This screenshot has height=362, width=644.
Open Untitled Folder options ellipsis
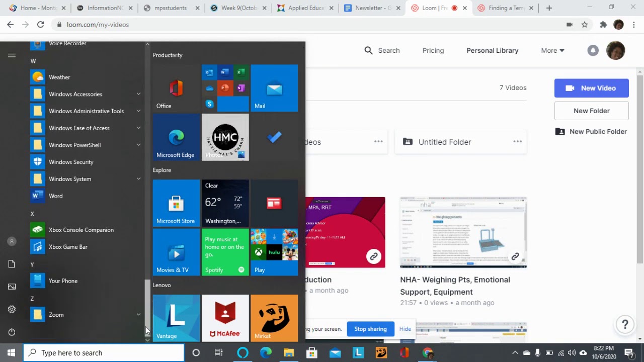pyautogui.click(x=517, y=142)
